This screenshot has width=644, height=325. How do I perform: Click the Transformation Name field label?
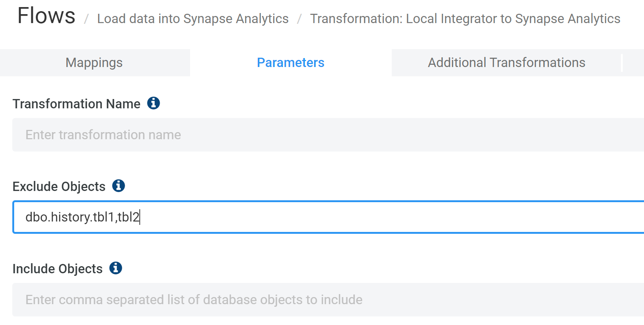coord(76,104)
